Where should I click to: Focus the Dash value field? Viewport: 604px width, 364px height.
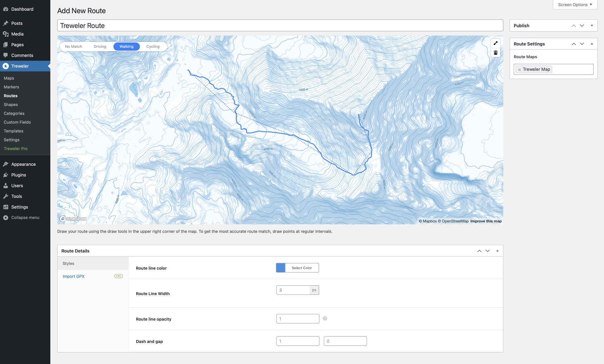[298, 341]
